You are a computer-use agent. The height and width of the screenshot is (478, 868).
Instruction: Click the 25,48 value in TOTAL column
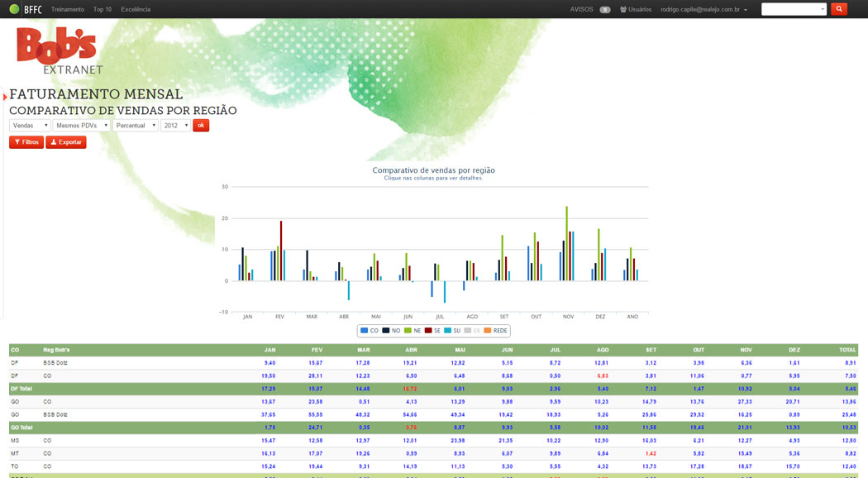849,415
